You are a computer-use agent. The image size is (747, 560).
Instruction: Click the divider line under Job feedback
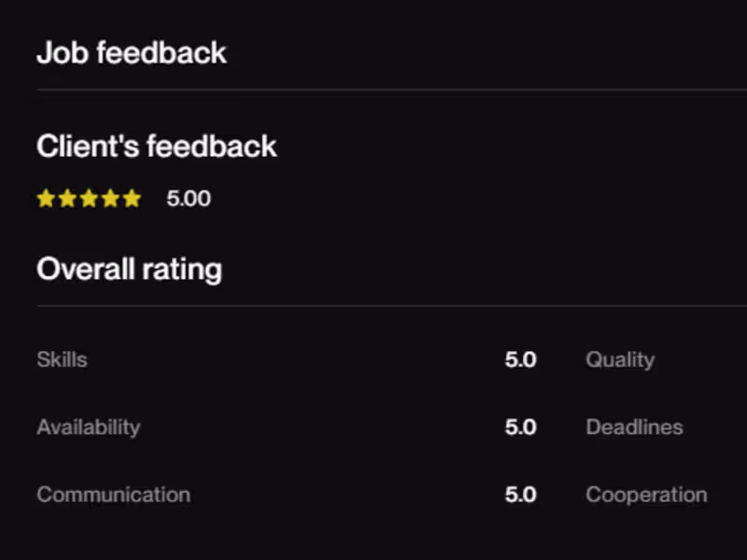tap(373, 90)
